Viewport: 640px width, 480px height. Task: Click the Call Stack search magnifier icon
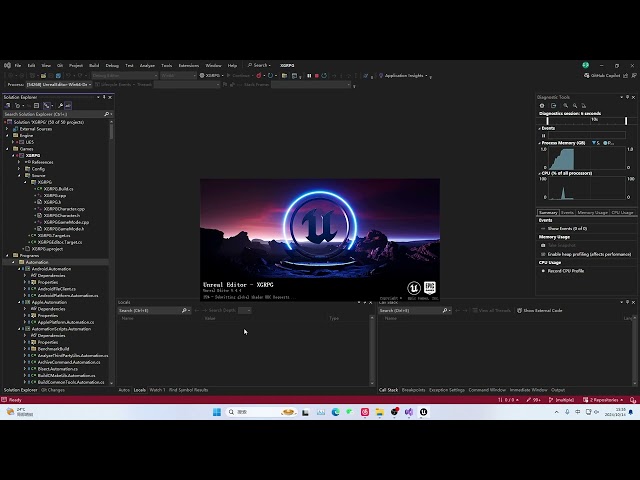pos(445,311)
